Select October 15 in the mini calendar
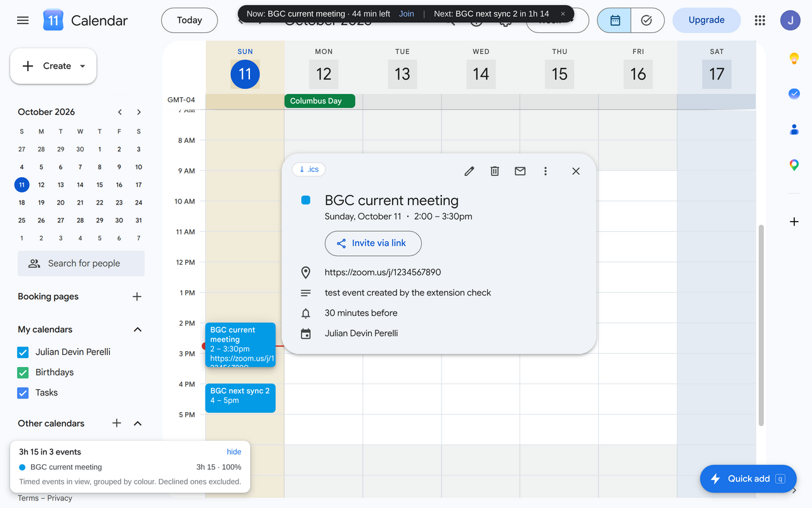The width and height of the screenshot is (812, 508). point(100,185)
